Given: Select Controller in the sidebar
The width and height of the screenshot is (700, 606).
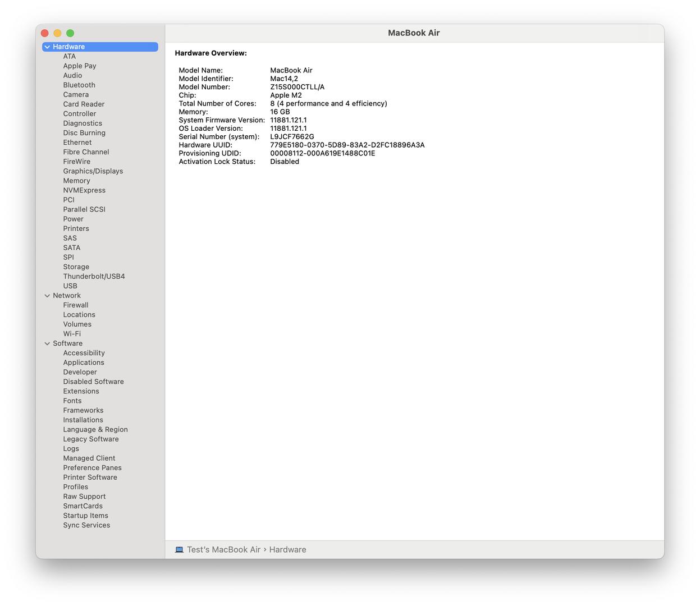Looking at the screenshot, I should [80, 114].
